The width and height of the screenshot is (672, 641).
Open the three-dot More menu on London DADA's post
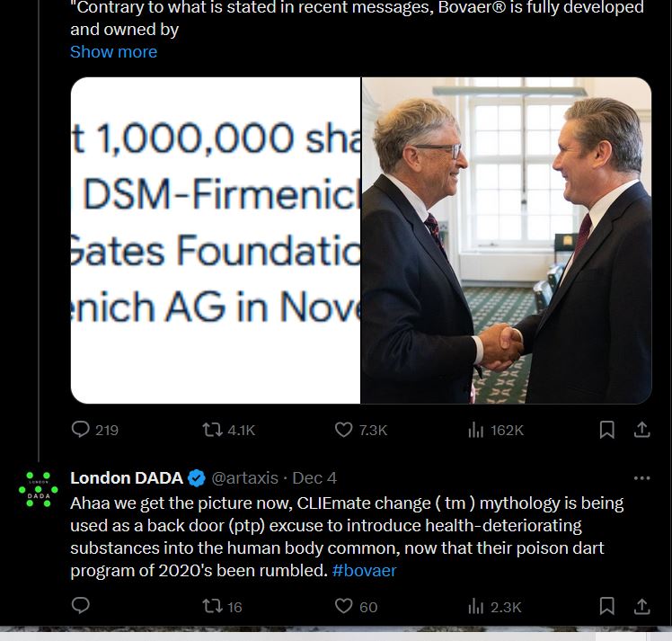point(641,478)
